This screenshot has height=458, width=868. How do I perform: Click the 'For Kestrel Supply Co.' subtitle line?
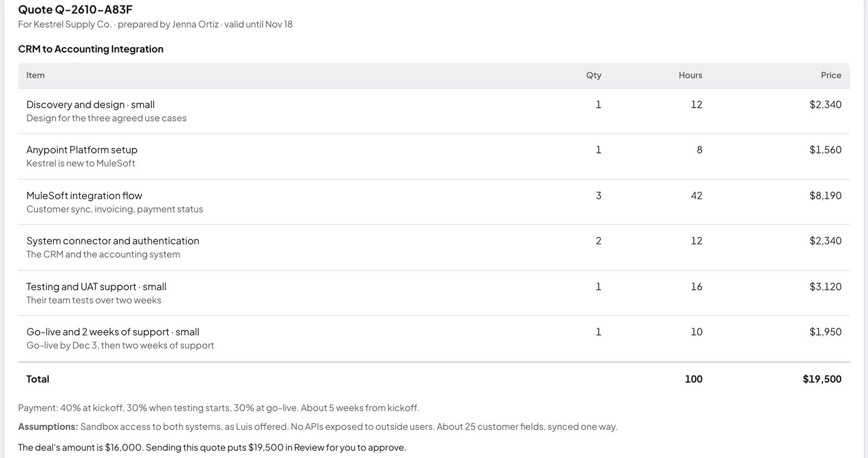[155, 24]
